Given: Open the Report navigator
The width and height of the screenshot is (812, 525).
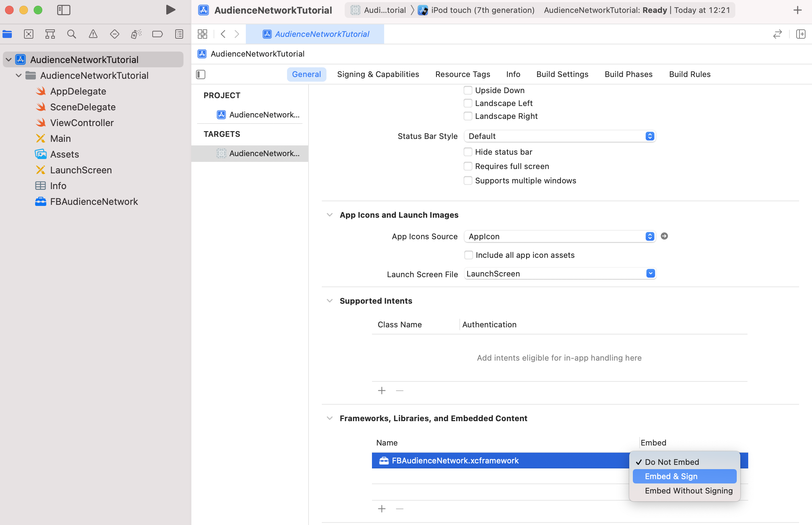Looking at the screenshot, I should pos(179,34).
